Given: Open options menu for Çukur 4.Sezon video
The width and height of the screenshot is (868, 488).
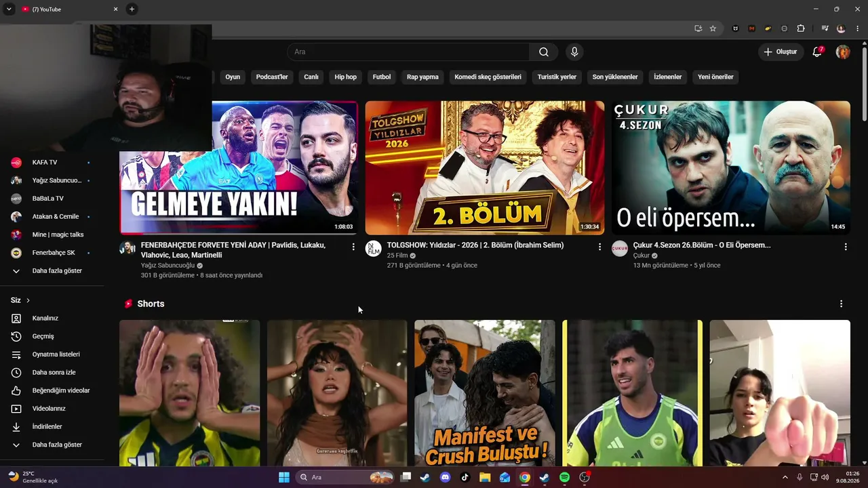Looking at the screenshot, I should click(x=846, y=247).
